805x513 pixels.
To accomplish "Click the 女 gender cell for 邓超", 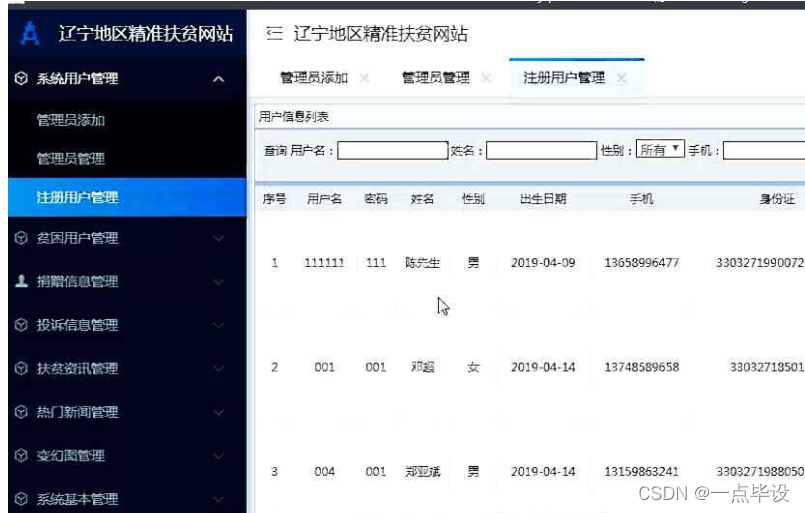I will click(x=473, y=367).
